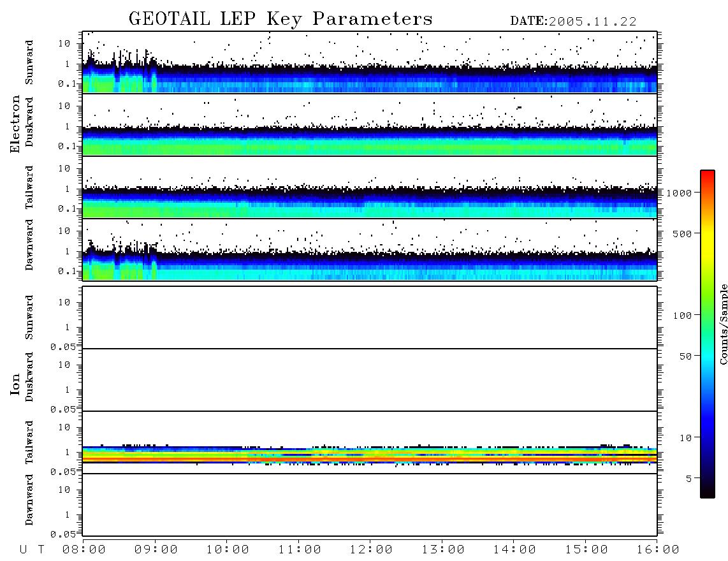This screenshot has height=561, width=728.
Task: Click the Ion group axis label
Action: pyautogui.click(x=15, y=384)
